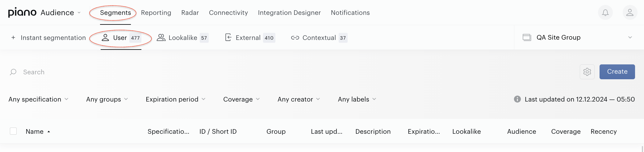Select the User segments tab
Screen dimensions: 644x152
point(121,38)
